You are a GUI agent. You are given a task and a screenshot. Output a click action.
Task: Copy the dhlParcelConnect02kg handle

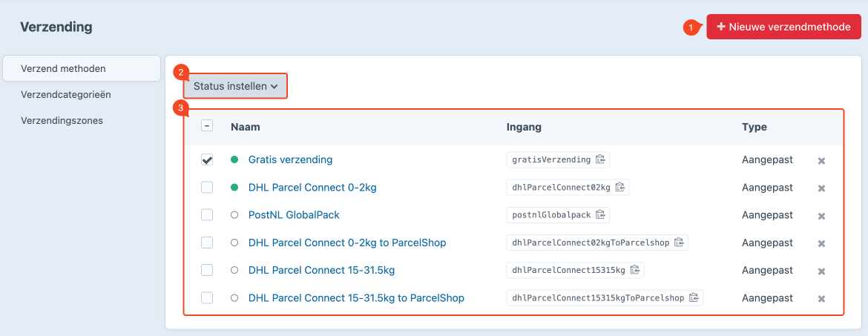(620, 187)
